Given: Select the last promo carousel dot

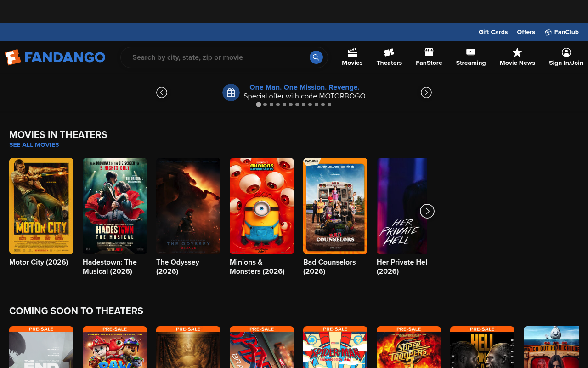Looking at the screenshot, I should click(x=329, y=104).
